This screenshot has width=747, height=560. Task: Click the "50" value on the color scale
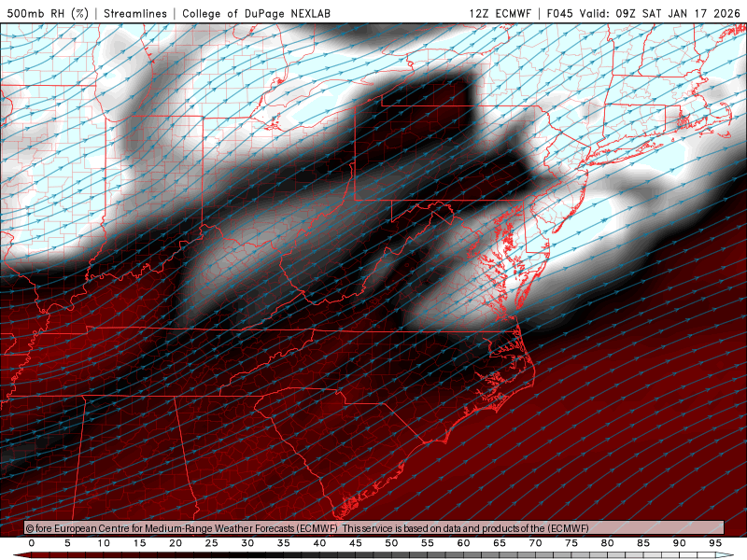391,543
